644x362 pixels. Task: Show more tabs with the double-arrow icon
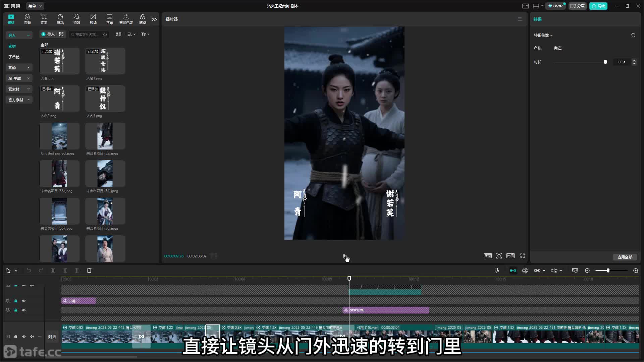[154, 19]
